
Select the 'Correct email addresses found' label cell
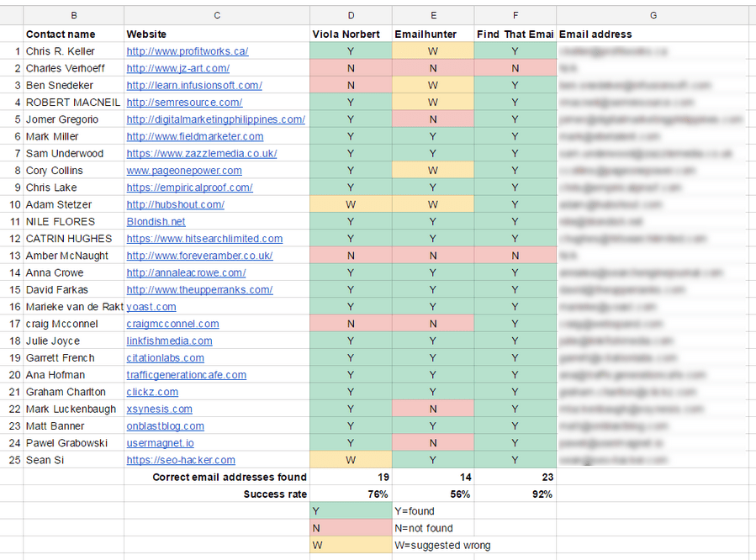point(217,477)
